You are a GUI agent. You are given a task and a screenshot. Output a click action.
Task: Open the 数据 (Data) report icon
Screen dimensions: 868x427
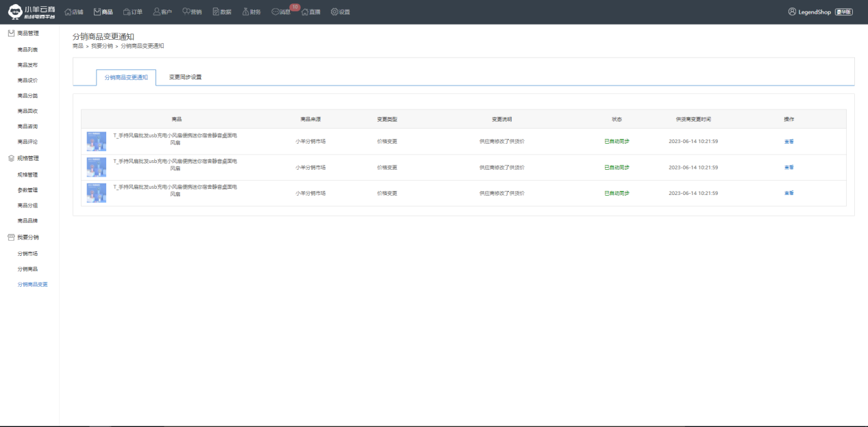(216, 12)
